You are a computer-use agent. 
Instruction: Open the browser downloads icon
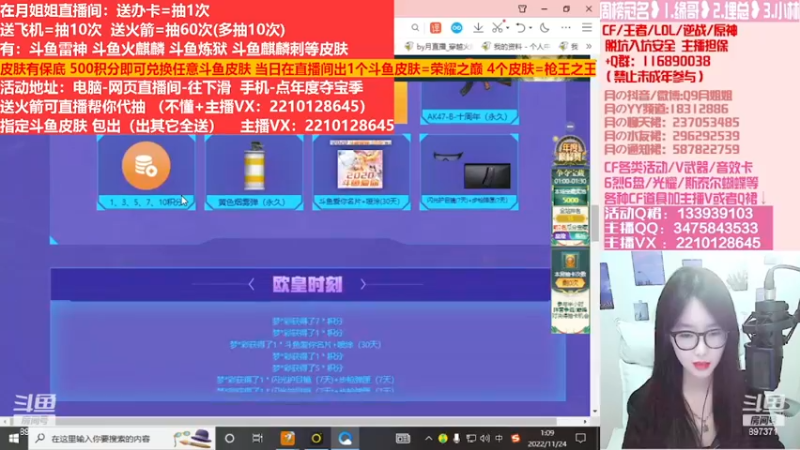click(478, 28)
